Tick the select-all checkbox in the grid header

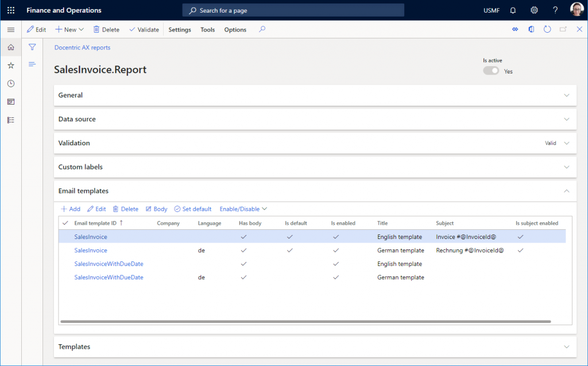pyautogui.click(x=65, y=223)
